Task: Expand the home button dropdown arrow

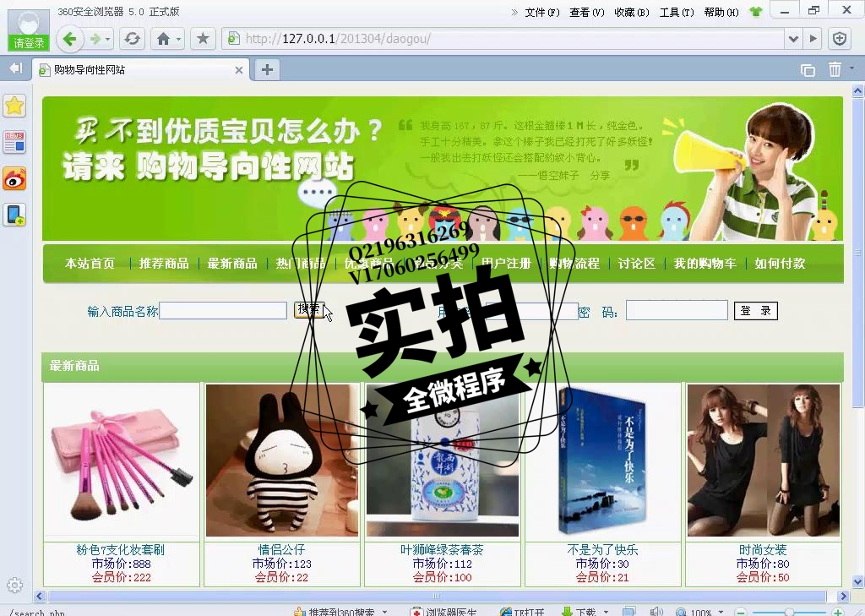Action: (x=178, y=39)
